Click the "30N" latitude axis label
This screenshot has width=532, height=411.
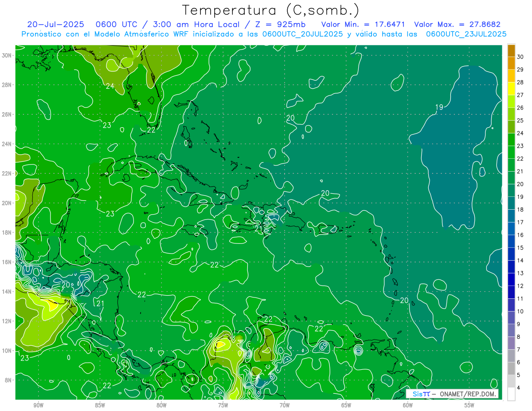[8, 55]
